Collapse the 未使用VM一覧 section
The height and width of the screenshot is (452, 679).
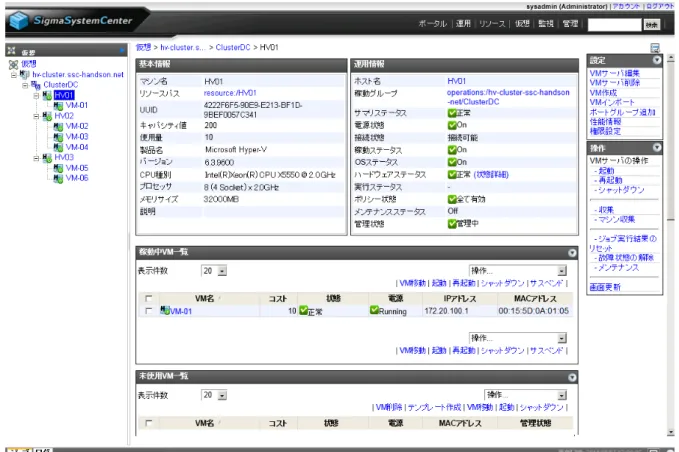click(x=572, y=378)
